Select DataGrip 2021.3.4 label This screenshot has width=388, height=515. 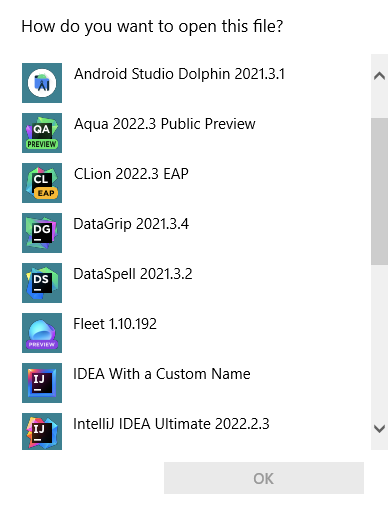(x=131, y=224)
